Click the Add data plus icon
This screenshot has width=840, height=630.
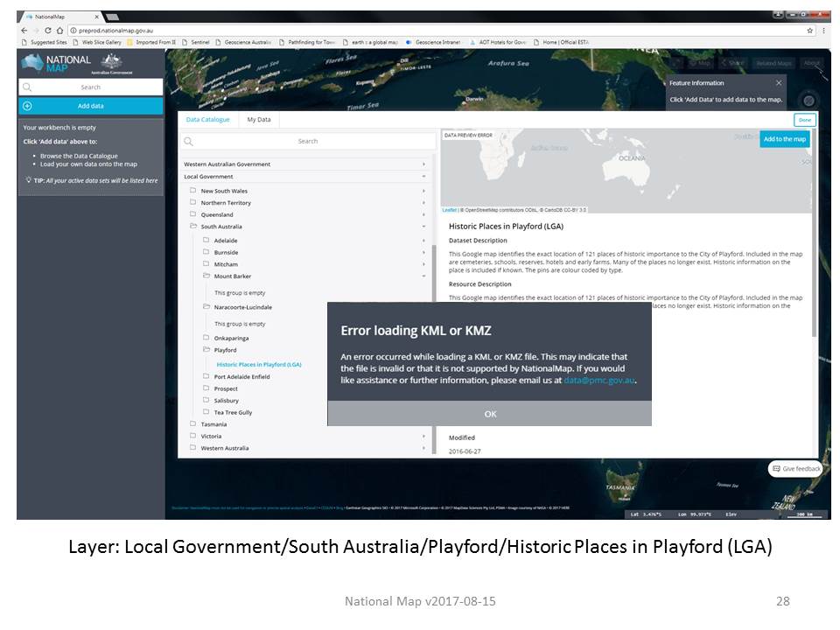[27, 106]
